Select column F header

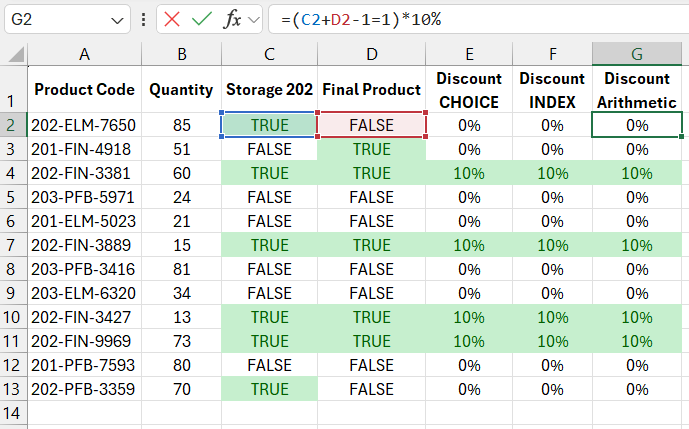tap(552, 54)
